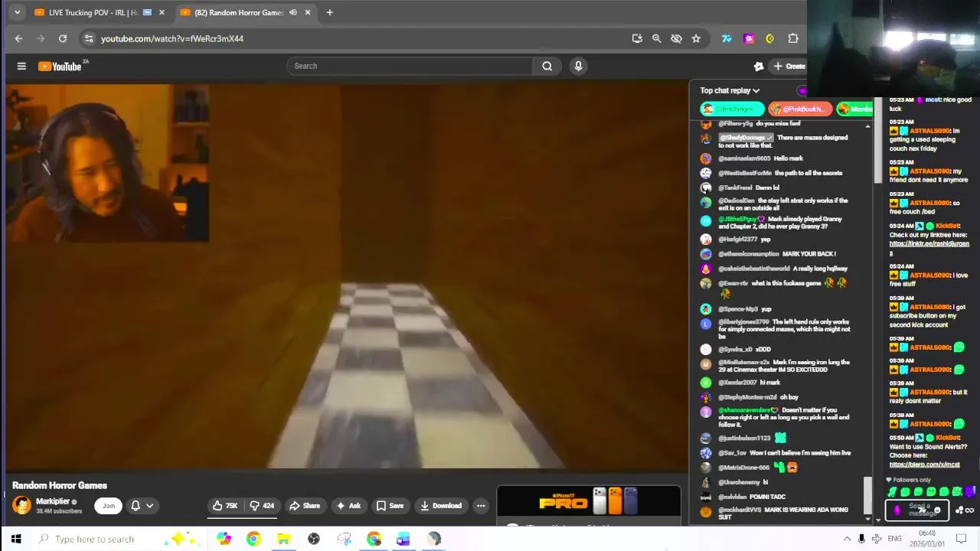Image resolution: width=980 pixels, height=551 pixels.
Task: Open File Explorer from taskbar
Action: (x=283, y=539)
